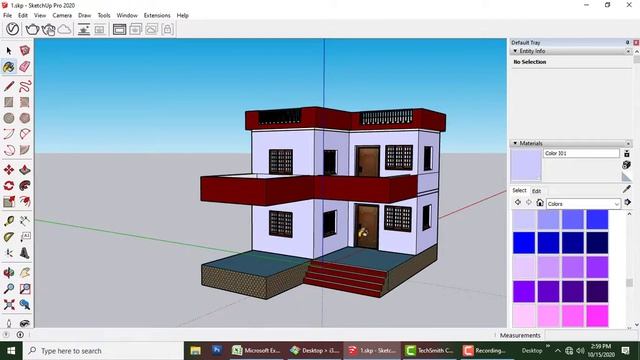Activate the Push/Pull tool
The height and width of the screenshot is (360, 640).
pyautogui.click(x=25, y=169)
